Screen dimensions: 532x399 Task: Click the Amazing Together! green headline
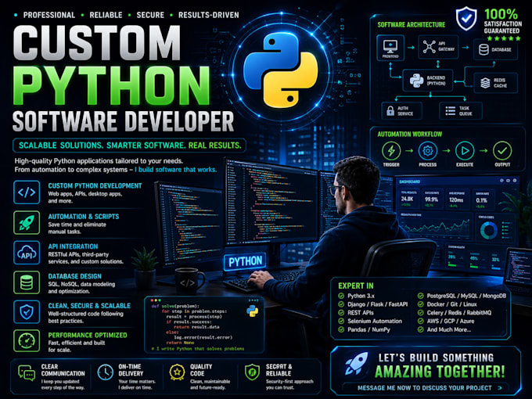coord(440,372)
